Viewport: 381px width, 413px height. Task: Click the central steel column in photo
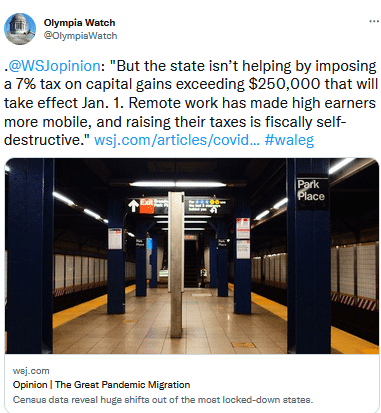click(176, 264)
